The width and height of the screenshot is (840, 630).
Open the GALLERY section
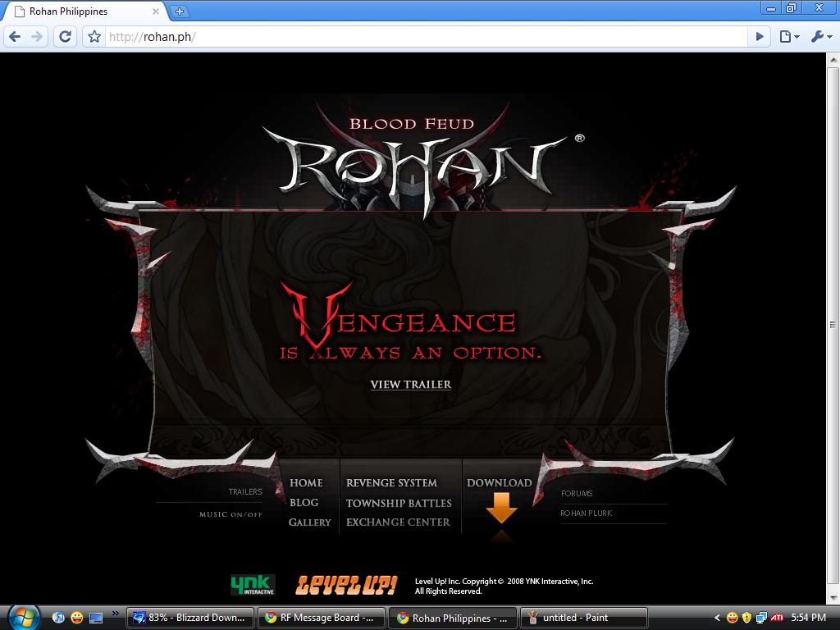pyautogui.click(x=309, y=523)
